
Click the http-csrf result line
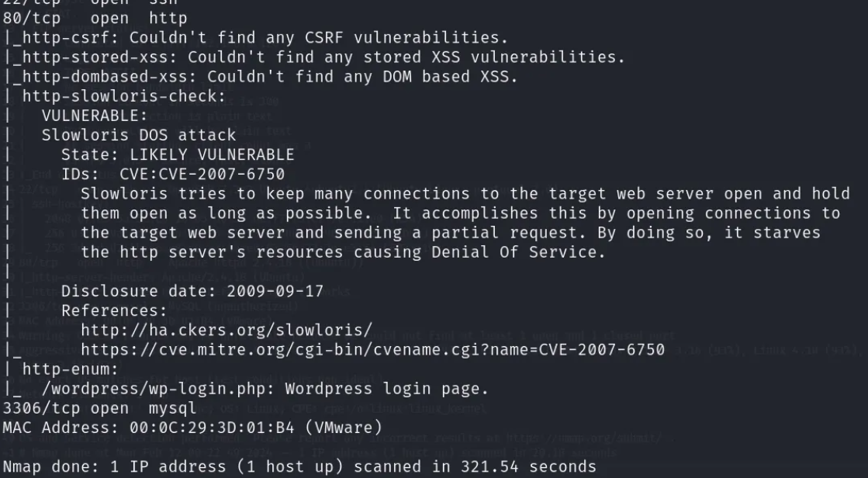(255, 38)
